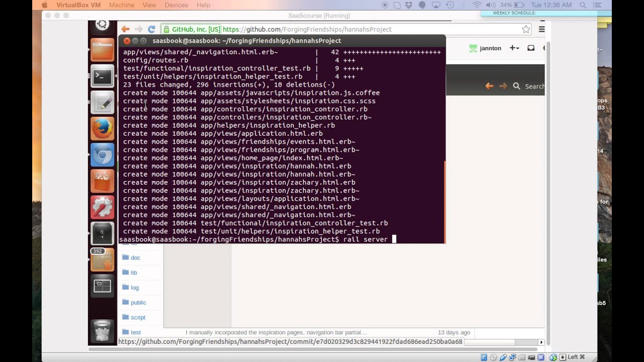Open Chromium browser from the launcher
The width and height of the screenshot is (644, 362).
(x=102, y=155)
